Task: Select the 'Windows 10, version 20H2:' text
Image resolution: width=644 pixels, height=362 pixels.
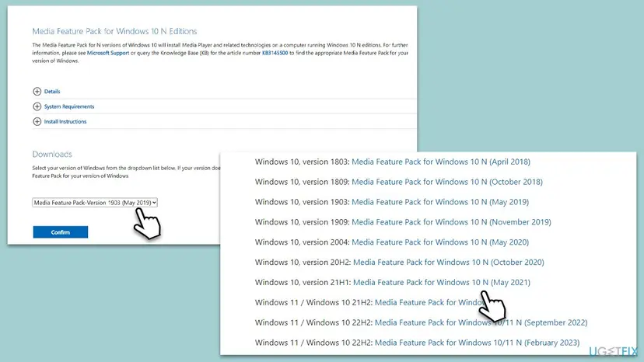Action: tap(303, 263)
